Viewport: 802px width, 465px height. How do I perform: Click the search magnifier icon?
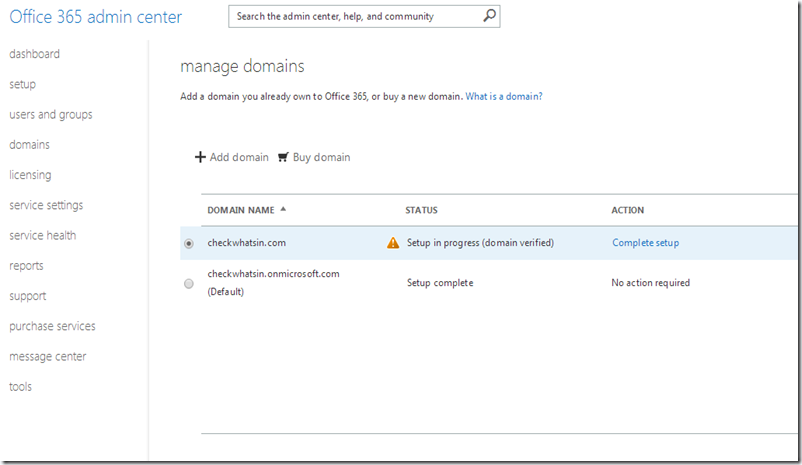click(x=489, y=16)
